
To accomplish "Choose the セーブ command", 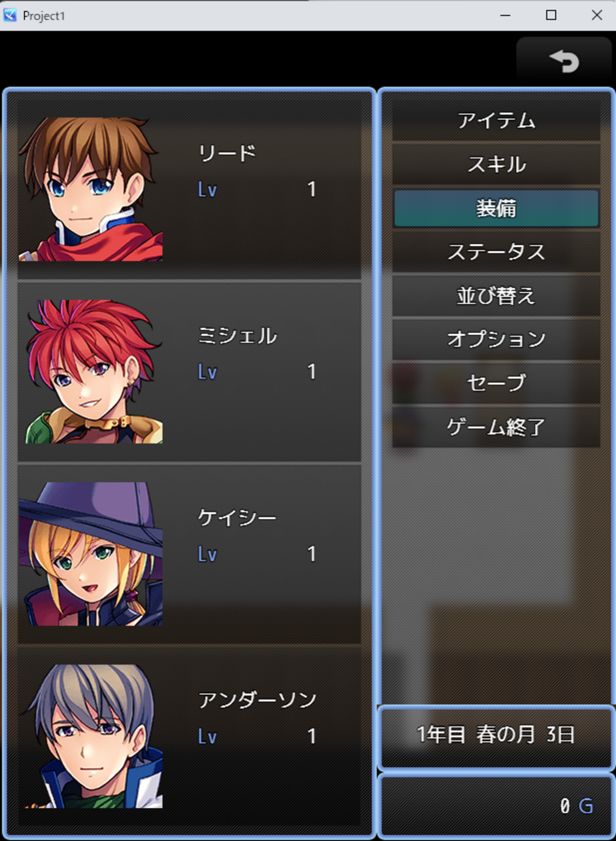I will pos(496,383).
